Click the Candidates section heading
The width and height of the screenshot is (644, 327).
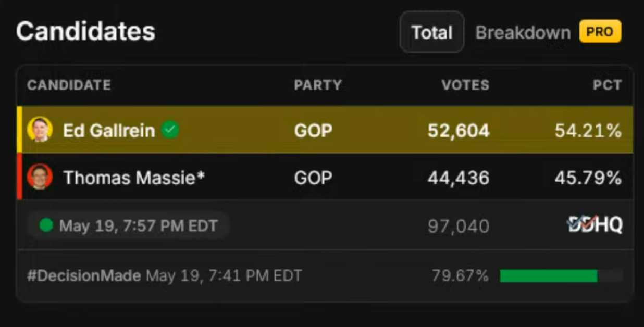(85, 31)
